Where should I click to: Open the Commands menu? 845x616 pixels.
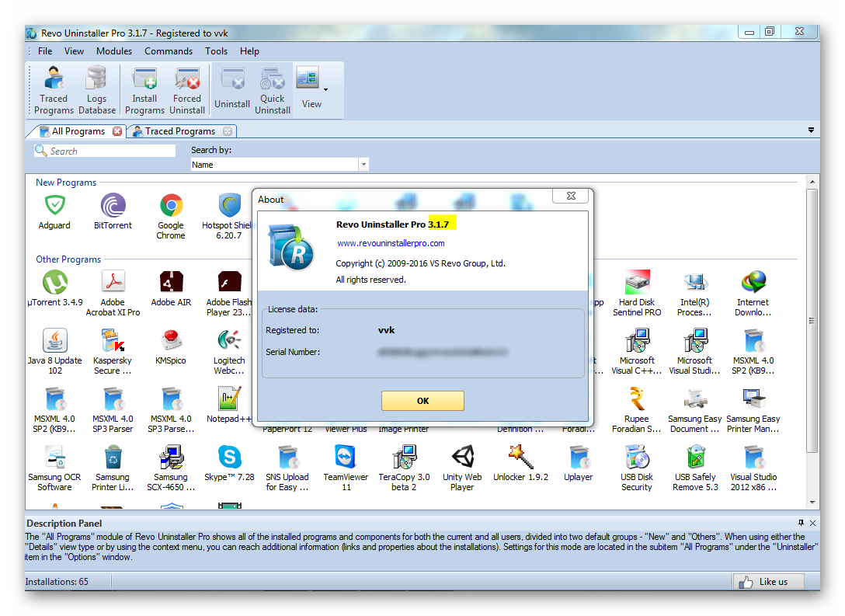(169, 51)
